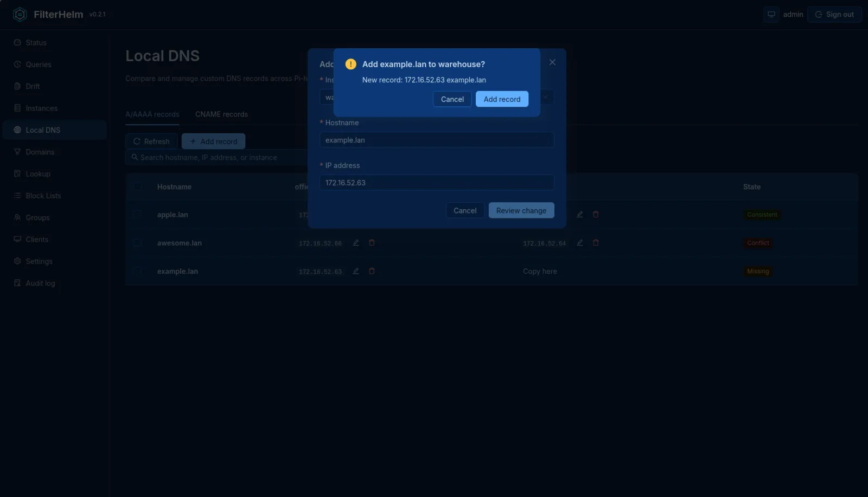
Task: Open the Queries page
Action: click(54, 64)
